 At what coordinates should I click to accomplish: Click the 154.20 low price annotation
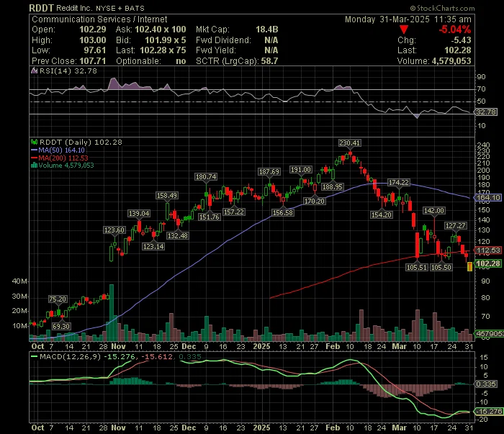382,214
